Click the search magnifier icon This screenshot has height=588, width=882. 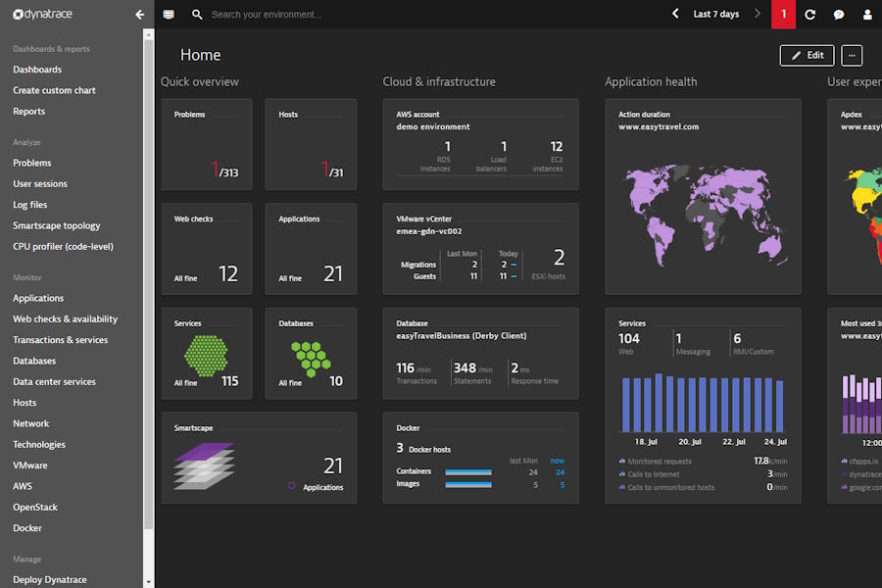197,15
